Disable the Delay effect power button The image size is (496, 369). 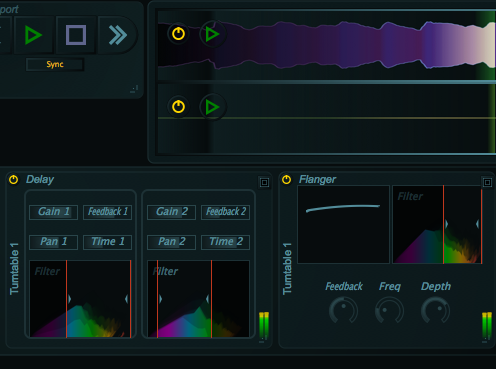tap(14, 180)
